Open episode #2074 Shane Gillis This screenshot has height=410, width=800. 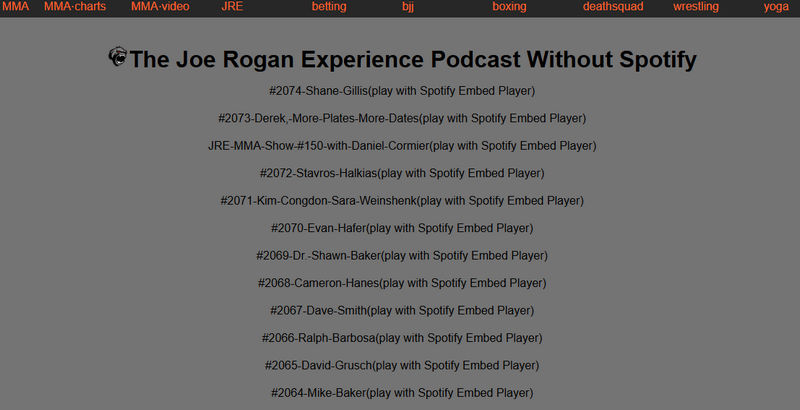pos(402,91)
